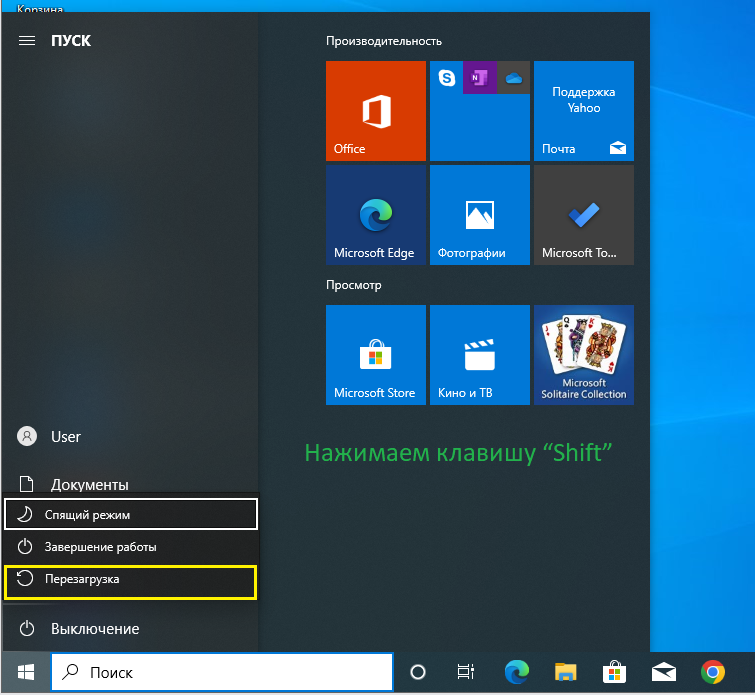Image resolution: width=755 pixels, height=695 pixels.
Task: Click the magnifier icon in the search box
Action: (x=70, y=671)
